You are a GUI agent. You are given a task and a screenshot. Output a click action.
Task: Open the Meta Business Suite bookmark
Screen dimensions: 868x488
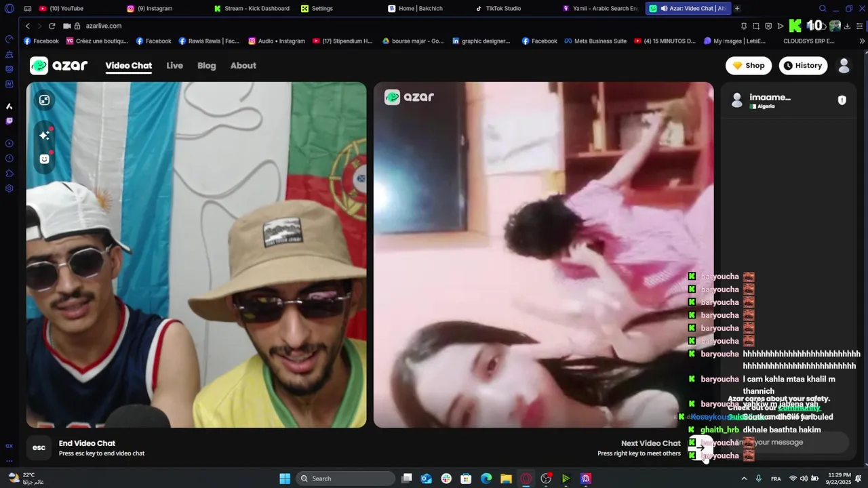pos(595,41)
